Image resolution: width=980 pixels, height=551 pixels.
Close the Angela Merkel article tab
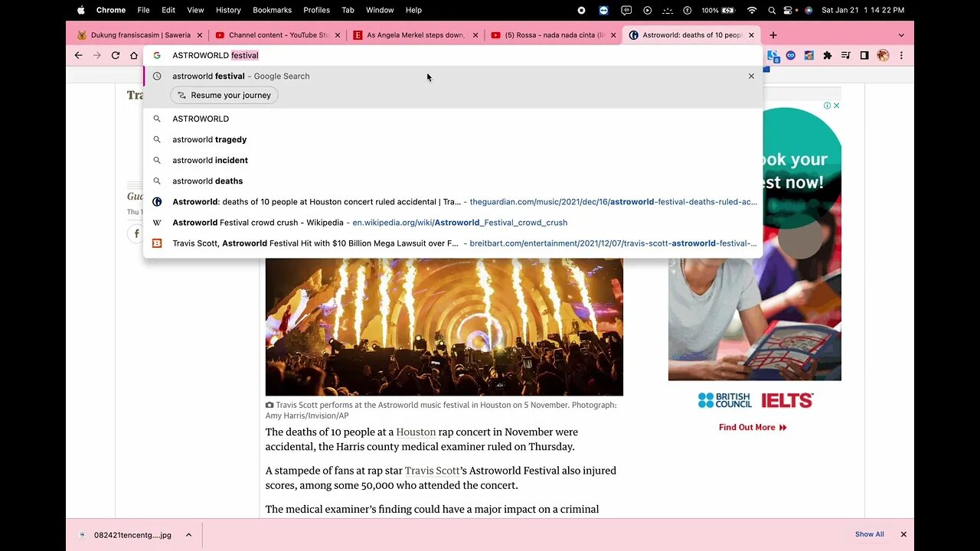point(475,35)
